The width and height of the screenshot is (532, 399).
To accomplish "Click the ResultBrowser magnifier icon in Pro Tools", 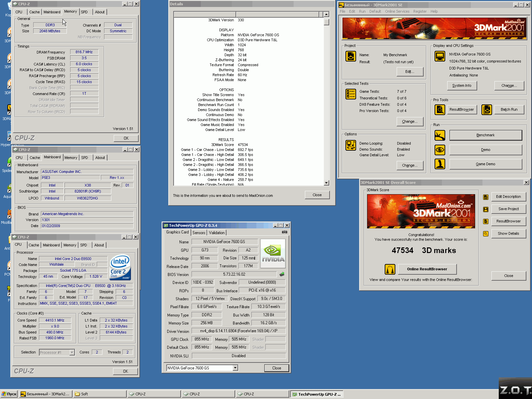I will tap(440, 109).
